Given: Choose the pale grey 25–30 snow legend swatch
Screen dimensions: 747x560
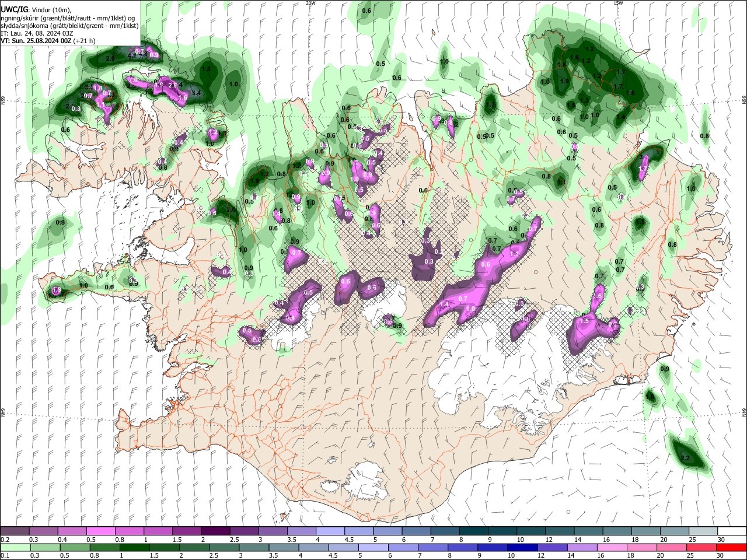Looking at the screenshot, I should point(703,531).
